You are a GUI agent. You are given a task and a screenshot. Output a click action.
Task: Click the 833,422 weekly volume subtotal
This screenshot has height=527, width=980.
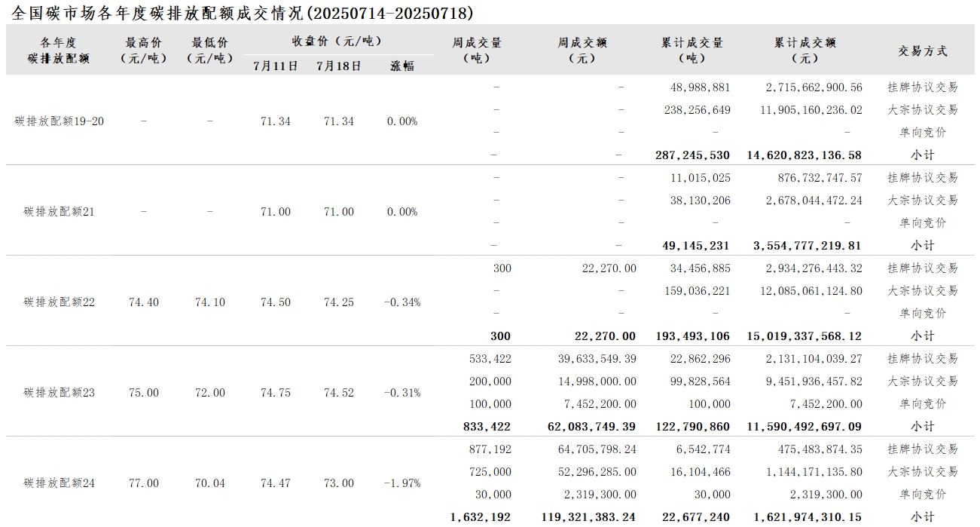pyautogui.click(x=487, y=427)
